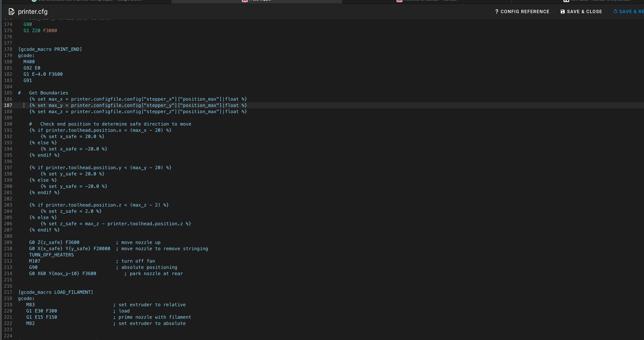Screen dimensions: 644x340
Task: Place cursor on the TURN_OFF_HEATERS line
Action: (51, 255)
